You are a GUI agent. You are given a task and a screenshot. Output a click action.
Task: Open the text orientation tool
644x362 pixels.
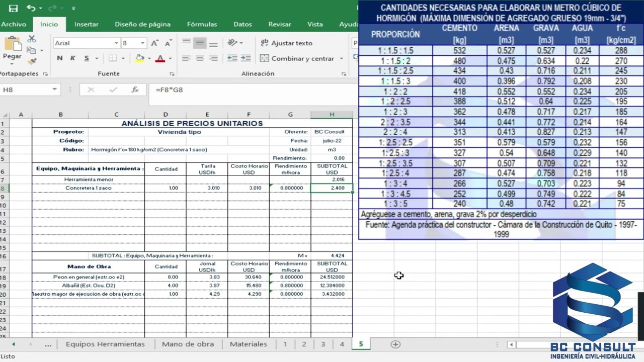[x=232, y=43]
